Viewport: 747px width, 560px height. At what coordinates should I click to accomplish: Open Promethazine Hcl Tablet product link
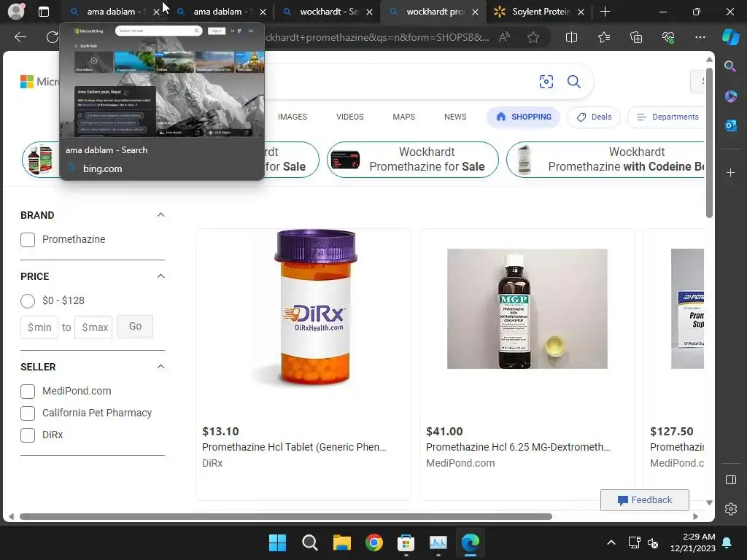click(x=294, y=447)
